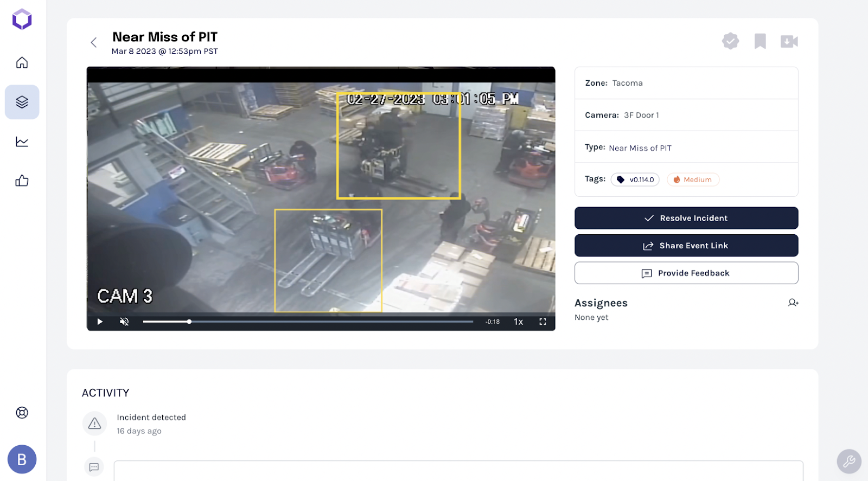Click the video frame of CAM 3
Viewport: 868px width, 481px height.
pos(321,197)
